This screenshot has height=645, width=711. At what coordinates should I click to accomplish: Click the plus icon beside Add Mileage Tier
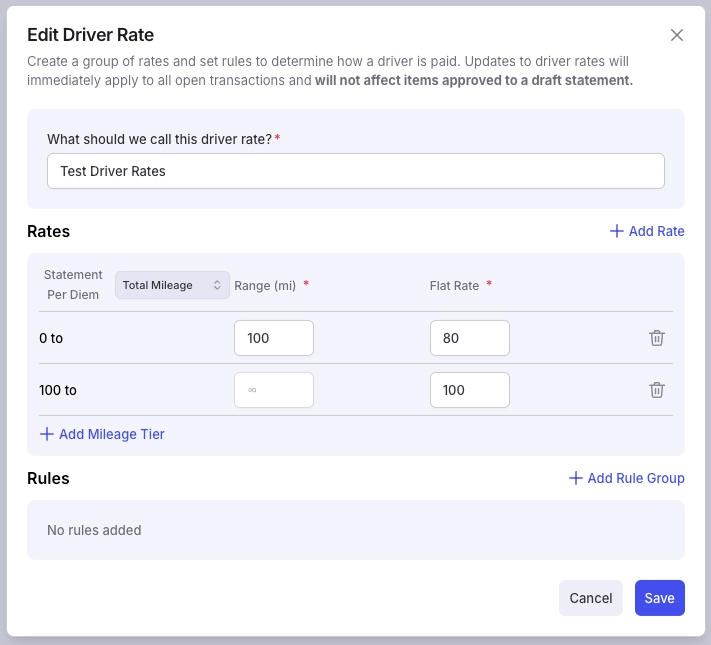[47, 434]
